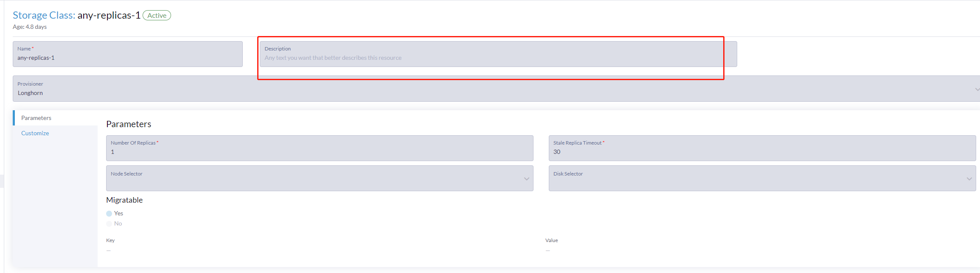Click the Key column label
The image size is (980, 273).
tap(110, 240)
